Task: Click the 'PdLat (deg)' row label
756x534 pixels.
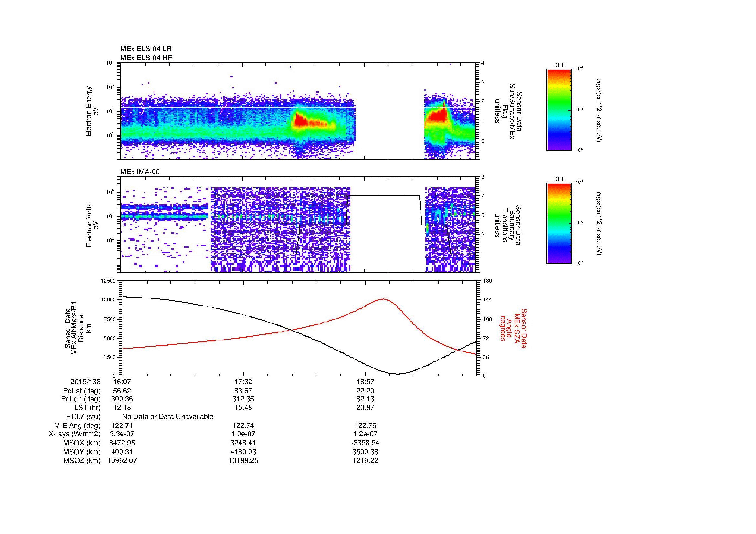Action: (82, 391)
